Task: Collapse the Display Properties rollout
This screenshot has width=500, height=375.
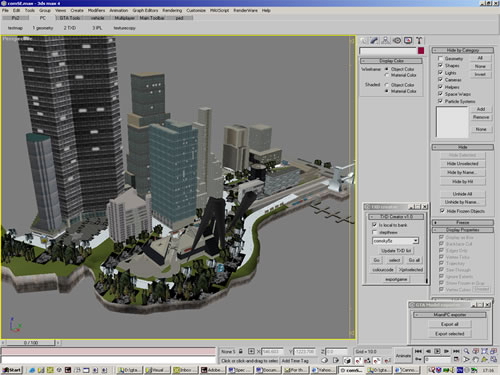Action: 463,230
